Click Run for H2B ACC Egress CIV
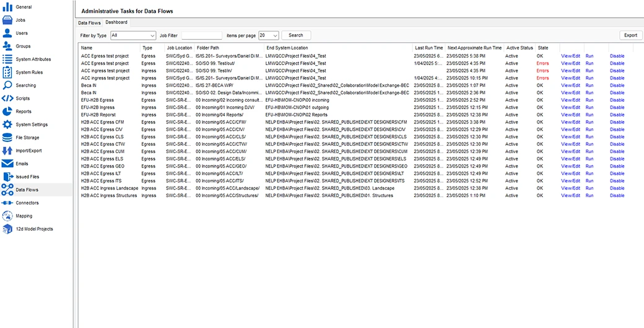 point(590,130)
